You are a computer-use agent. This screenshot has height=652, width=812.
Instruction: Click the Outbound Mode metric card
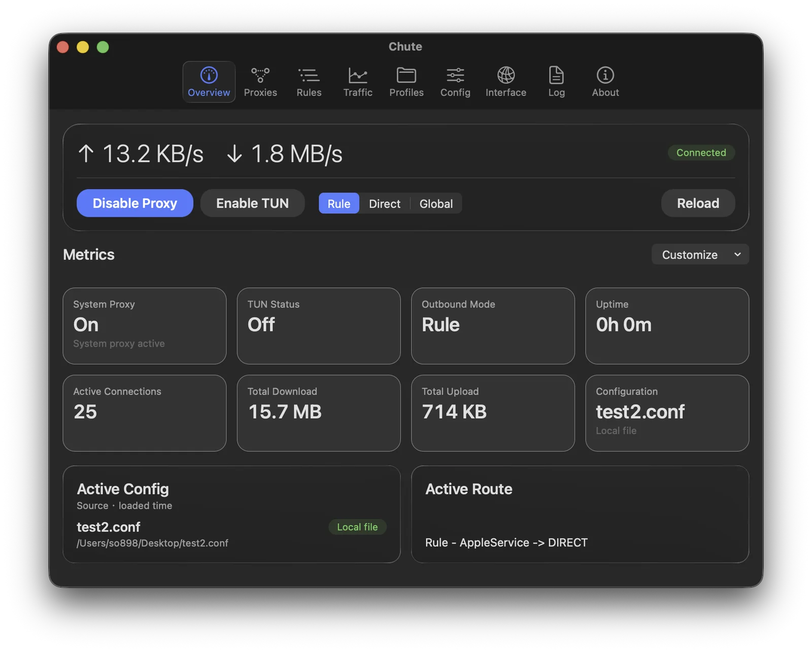coord(493,326)
